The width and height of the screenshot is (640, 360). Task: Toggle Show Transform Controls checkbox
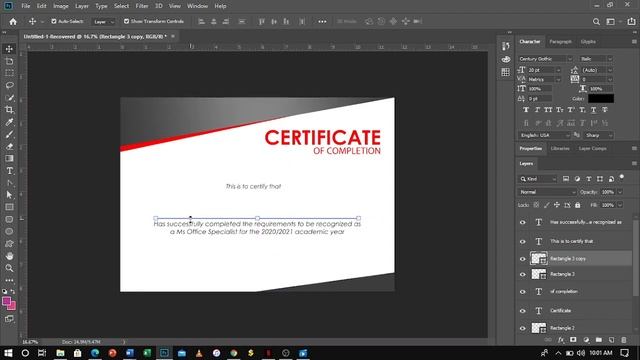pos(127,21)
